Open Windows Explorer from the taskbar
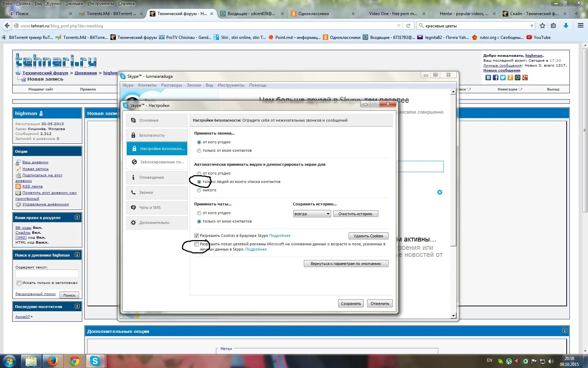This screenshot has width=588, height=368. [x=31, y=361]
